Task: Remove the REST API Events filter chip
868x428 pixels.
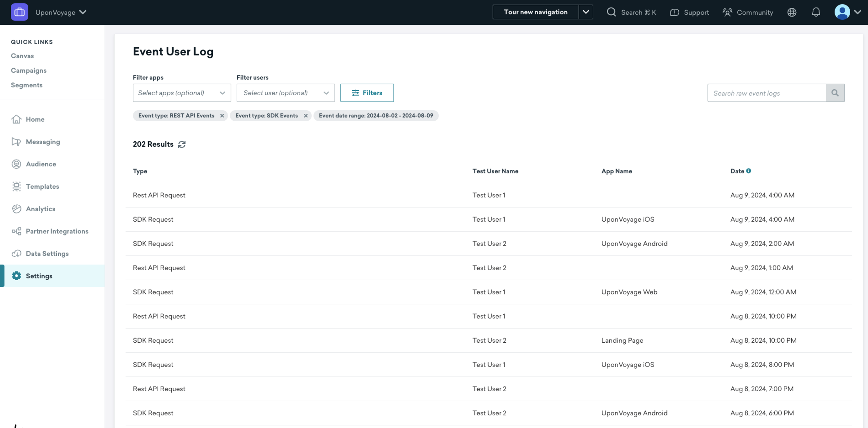Action: point(222,116)
